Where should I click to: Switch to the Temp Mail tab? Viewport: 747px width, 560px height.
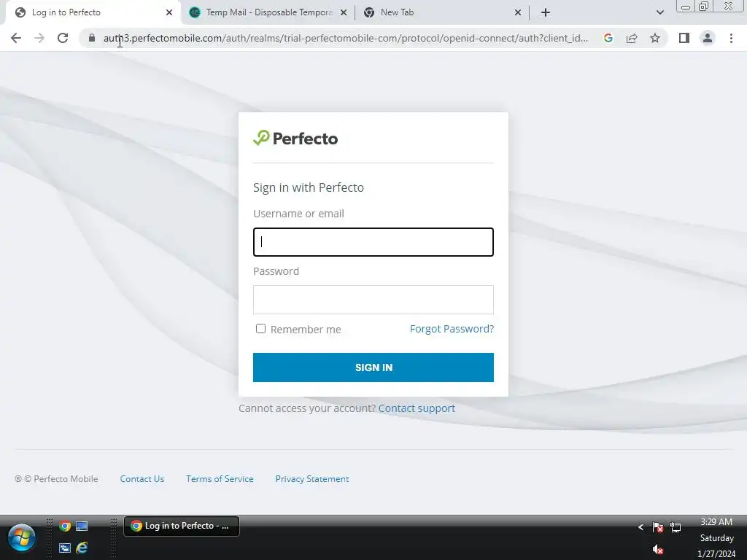tap(268, 12)
